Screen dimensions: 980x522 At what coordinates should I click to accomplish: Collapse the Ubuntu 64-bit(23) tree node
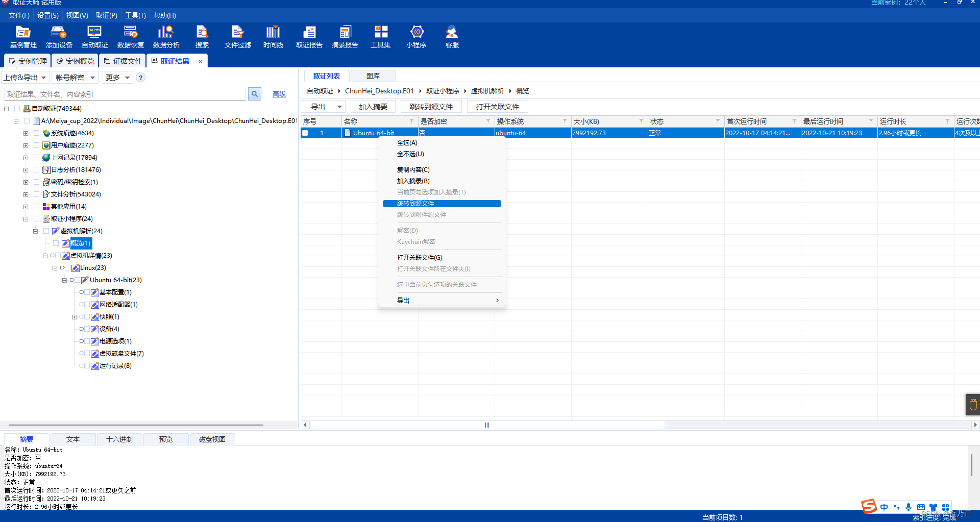(64, 280)
